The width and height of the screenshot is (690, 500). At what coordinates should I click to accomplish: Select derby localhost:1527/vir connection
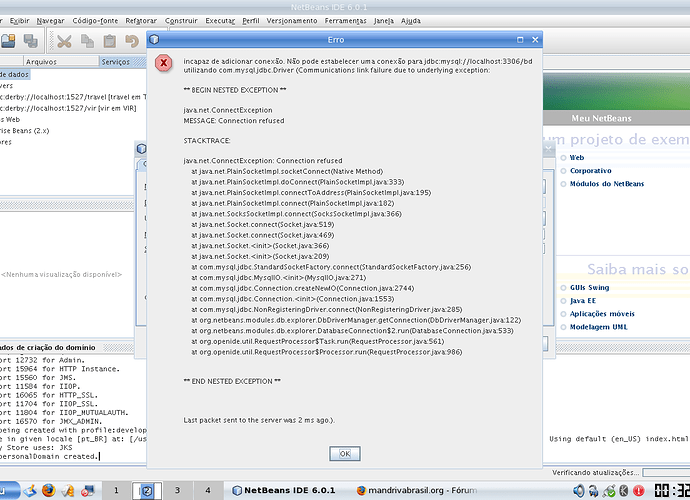point(68,108)
